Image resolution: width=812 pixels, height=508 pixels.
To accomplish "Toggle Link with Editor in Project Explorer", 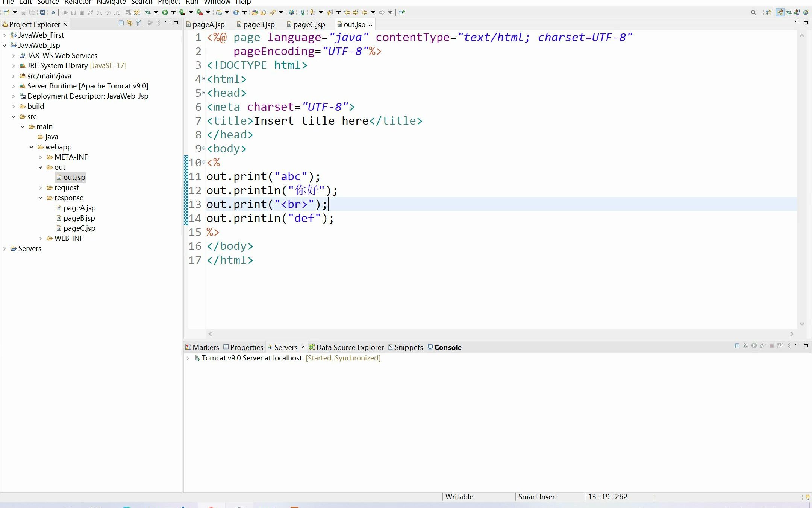I will (x=129, y=23).
